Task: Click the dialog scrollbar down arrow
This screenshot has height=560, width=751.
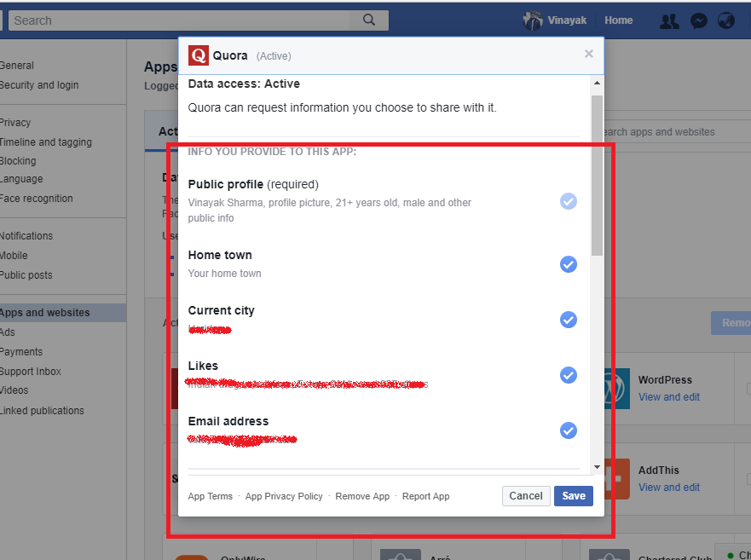Action: (x=597, y=467)
